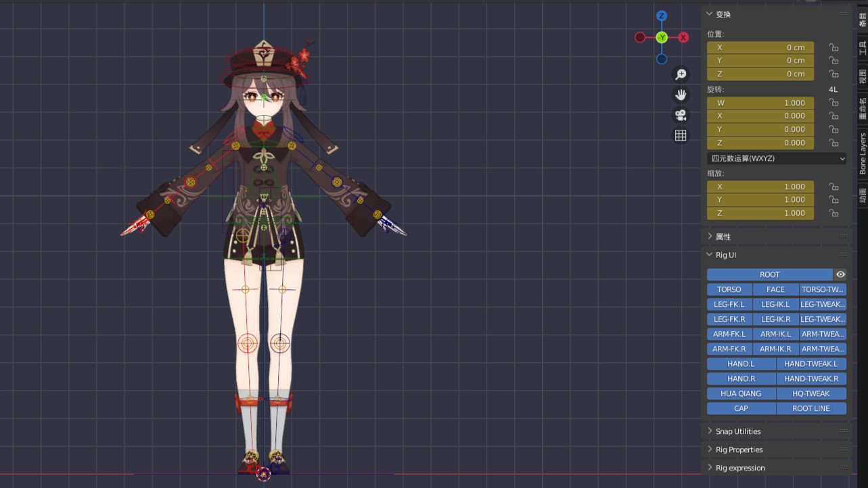Screen dimensions: 868x488
Task: Toggle ROOT layer visibility eye icon
Action: coord(840,274)
